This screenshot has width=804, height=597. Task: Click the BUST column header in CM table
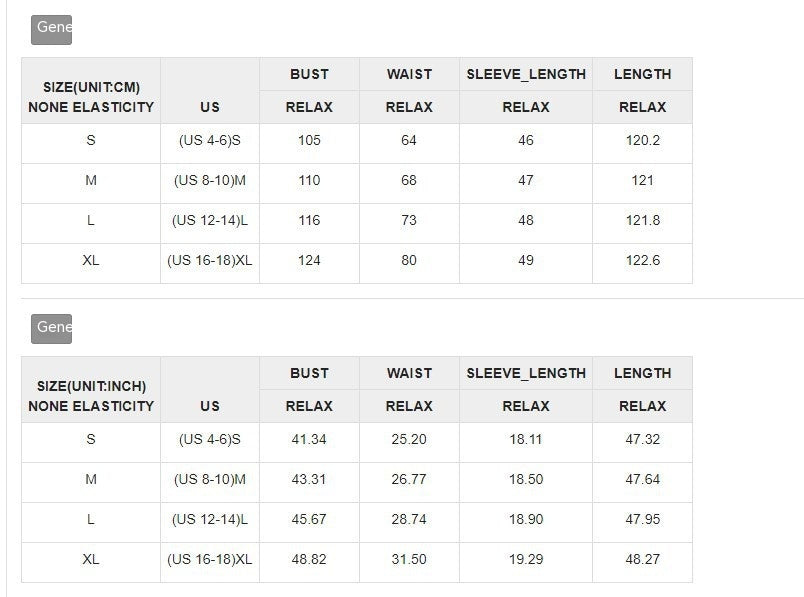coord(309,74)
